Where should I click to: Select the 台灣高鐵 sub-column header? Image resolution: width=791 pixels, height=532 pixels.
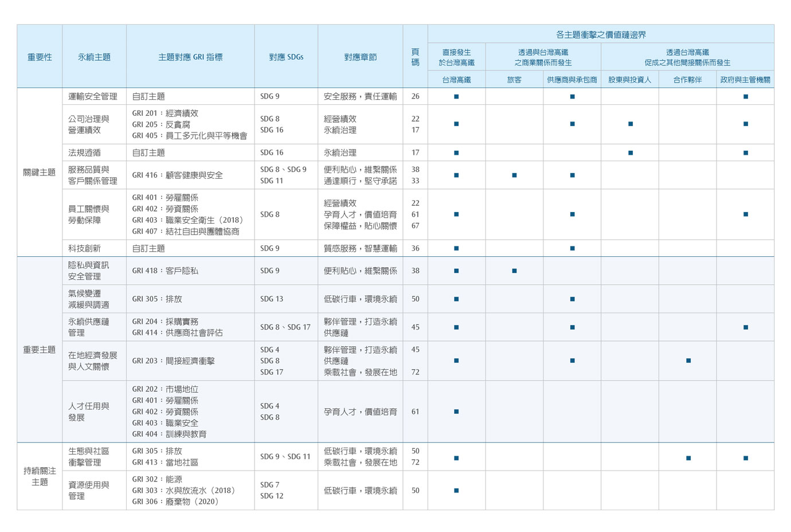click(x=457, y=80)
